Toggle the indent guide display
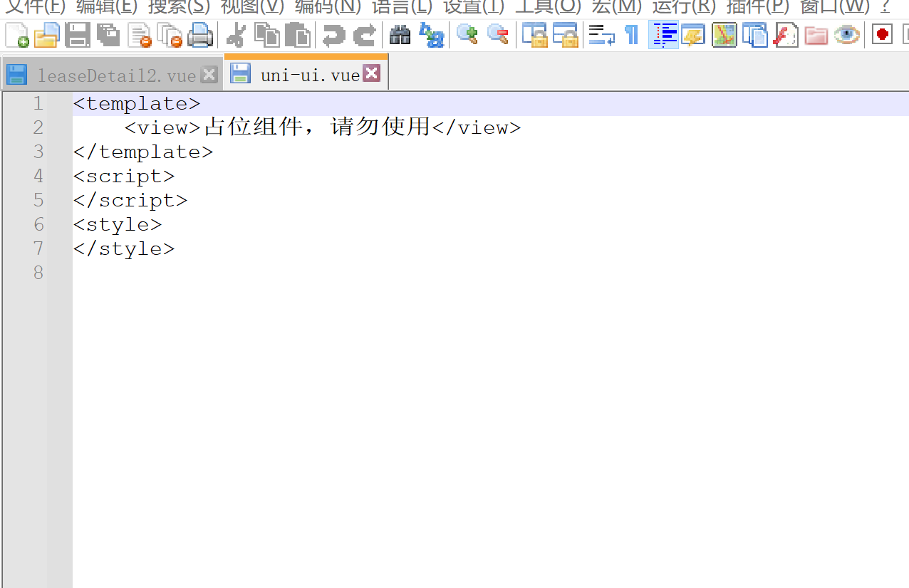Image resolution: width=909 pixels, height=588 pixels. pos(664,35)
